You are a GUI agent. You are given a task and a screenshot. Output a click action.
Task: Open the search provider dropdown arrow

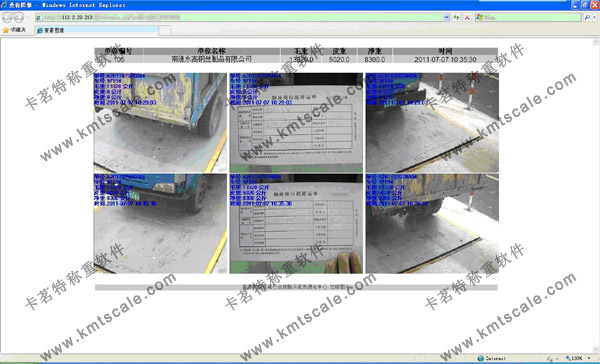point(595,17)
